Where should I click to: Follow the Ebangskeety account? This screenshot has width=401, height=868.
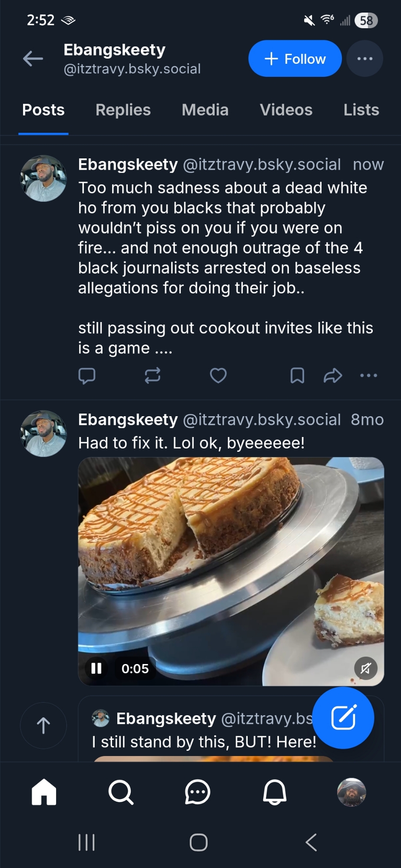click(x=295, y=59)
